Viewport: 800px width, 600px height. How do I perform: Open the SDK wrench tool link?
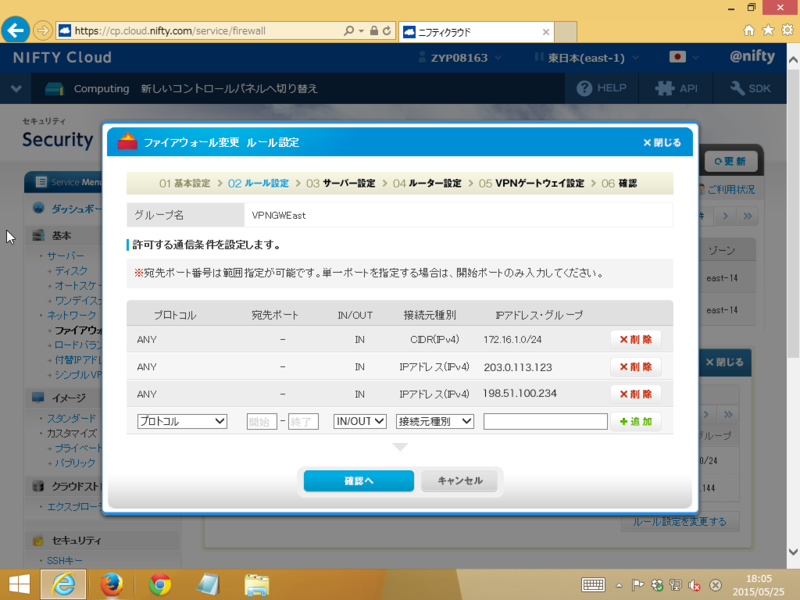(x=738, y=88)
